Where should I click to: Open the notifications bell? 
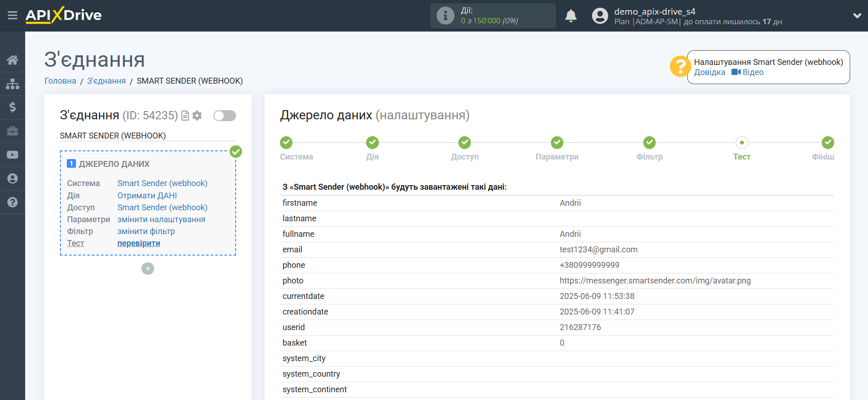click(571, 16)
